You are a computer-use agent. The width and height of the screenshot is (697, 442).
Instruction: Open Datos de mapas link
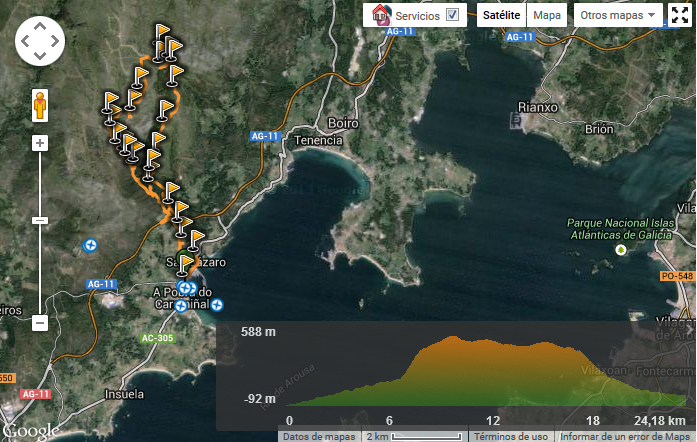click(x=319, y=437)
